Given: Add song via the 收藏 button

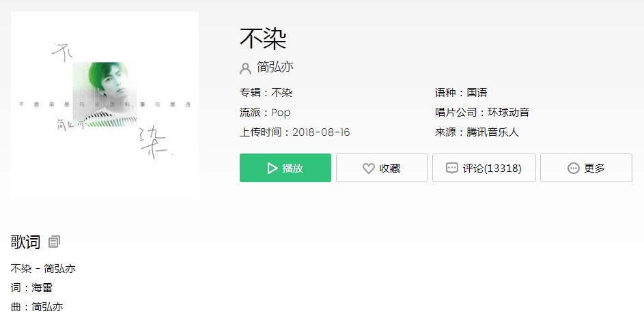Looking at the screenshot, I should click(382, 168).
